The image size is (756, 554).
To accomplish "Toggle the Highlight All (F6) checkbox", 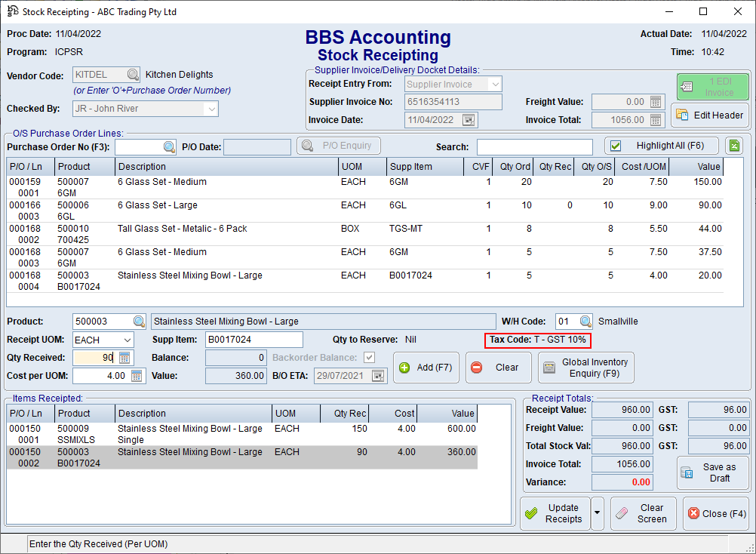I will point(616,146).
